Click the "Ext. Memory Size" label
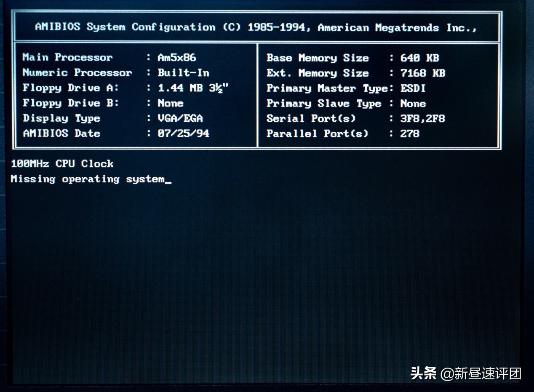 point(318,73)
